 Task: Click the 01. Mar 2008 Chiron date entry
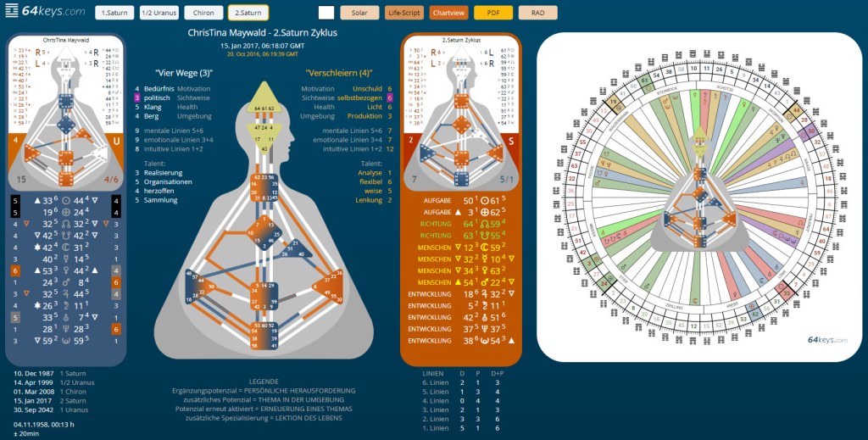tap(53, 393)
